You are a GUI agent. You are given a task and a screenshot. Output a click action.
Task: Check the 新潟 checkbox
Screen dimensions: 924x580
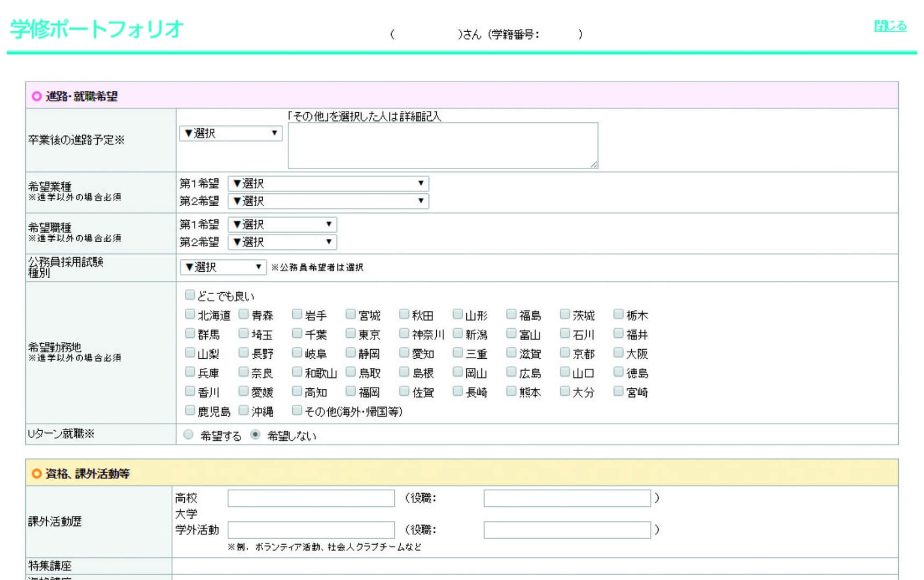458,334
